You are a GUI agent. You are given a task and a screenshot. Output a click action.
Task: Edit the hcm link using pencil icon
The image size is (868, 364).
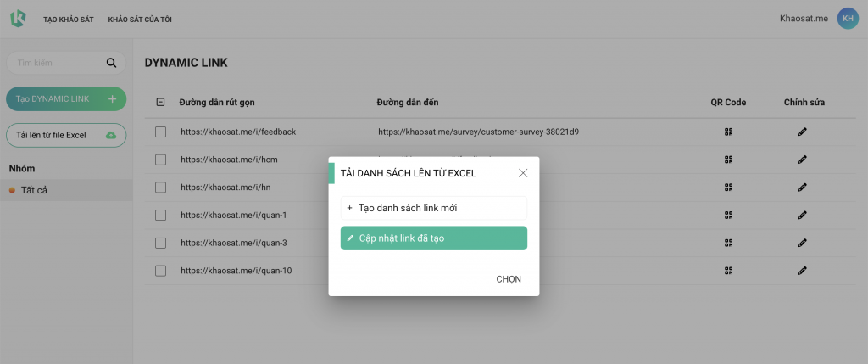(x=802, y=160)
